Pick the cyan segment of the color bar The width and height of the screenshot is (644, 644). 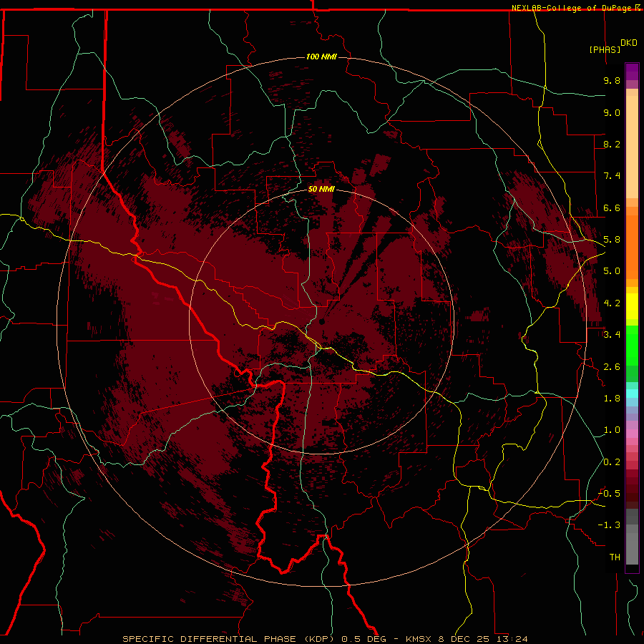click(632, 393)
